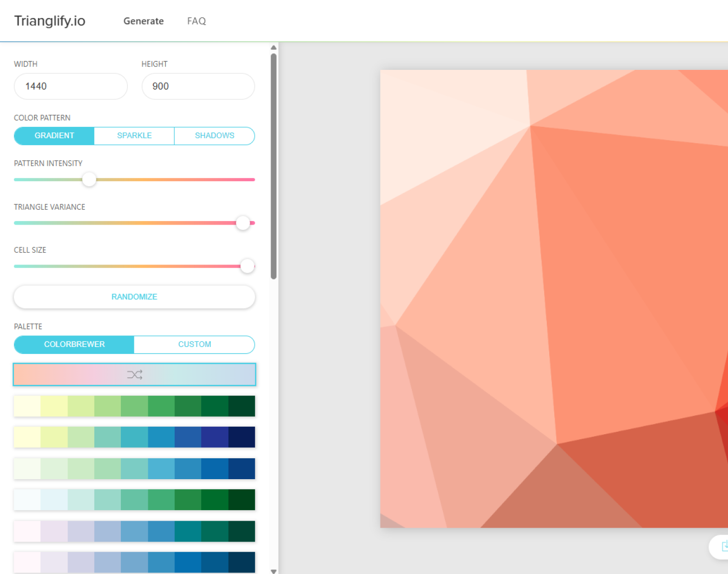
Task: Select the COLORBREWER palette tab
Action: [74, 344]
